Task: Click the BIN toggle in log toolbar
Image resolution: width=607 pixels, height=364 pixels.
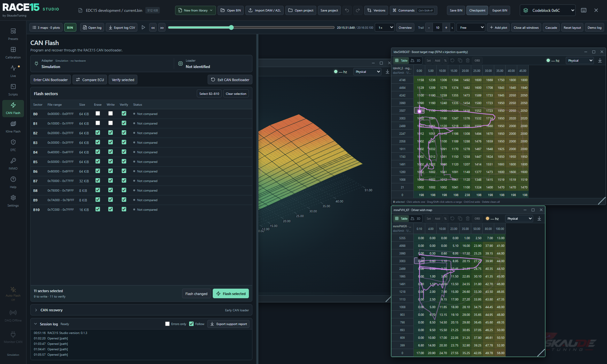Action: [x=70, y=27]
